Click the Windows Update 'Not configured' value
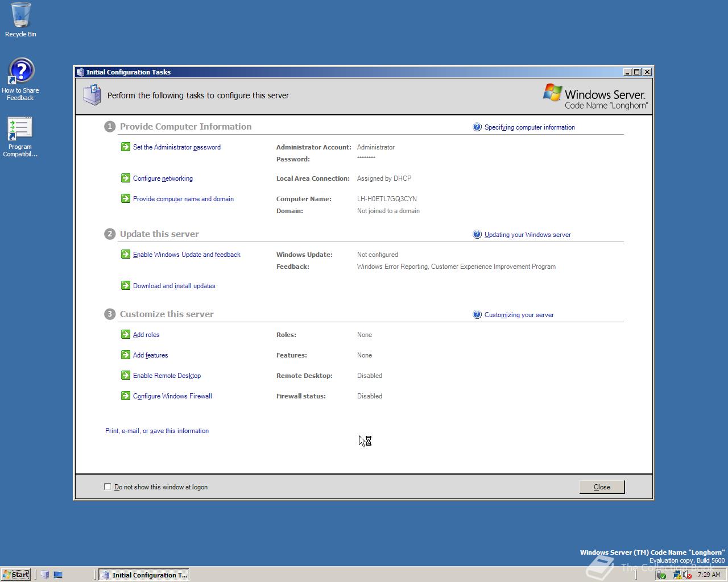This screenshot has height=582, width=728. click(x=377, y=255)
